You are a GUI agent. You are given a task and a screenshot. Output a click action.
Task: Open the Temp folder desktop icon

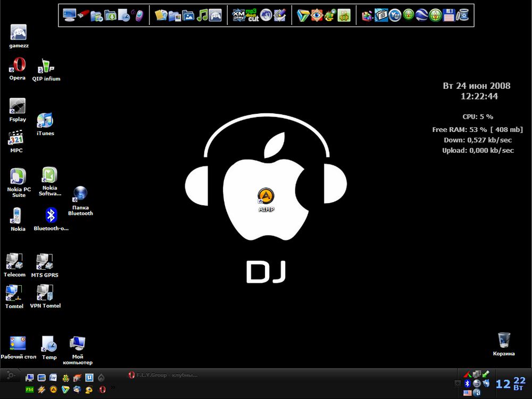(49, 348)
